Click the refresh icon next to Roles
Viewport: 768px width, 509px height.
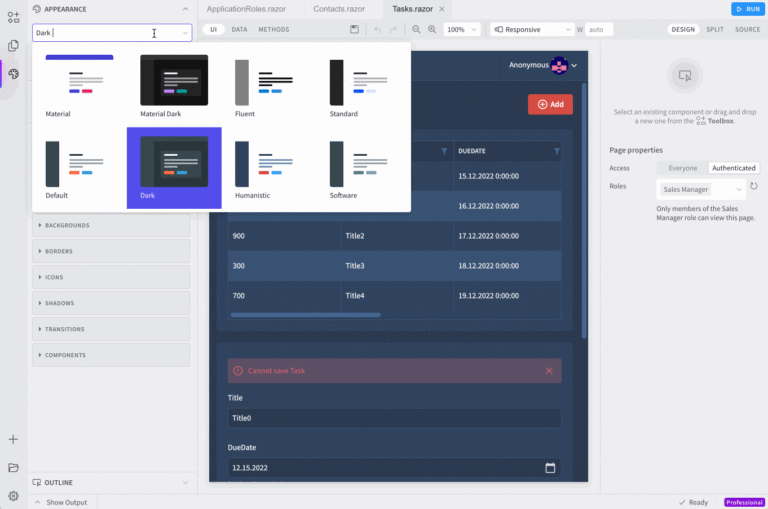point(754,187)
